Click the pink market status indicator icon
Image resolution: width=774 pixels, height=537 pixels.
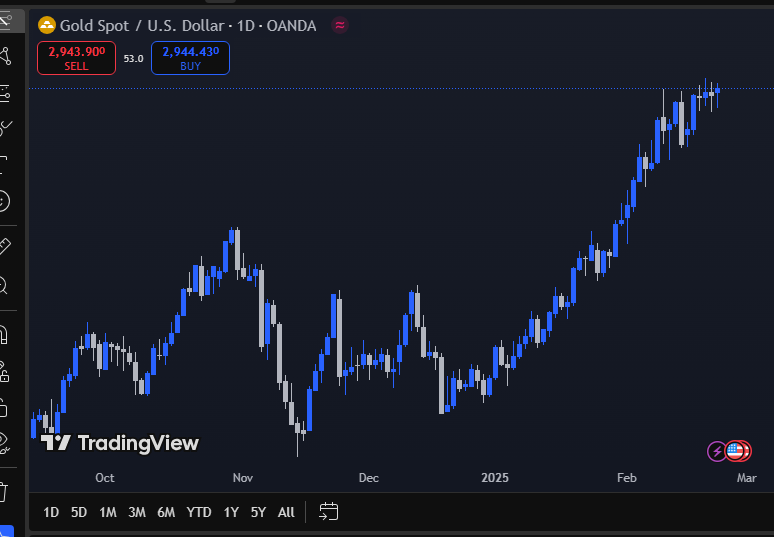click(x=340, y=26)
